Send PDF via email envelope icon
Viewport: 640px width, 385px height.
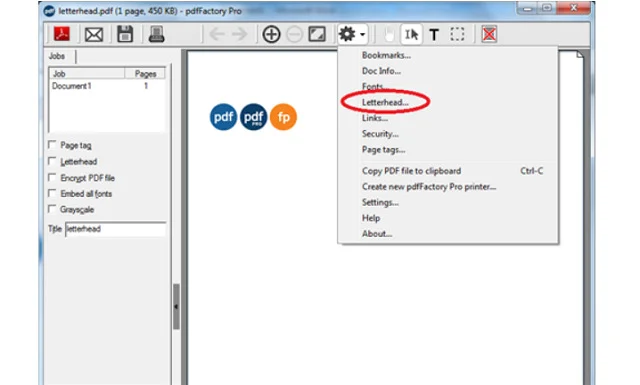point(94,35)
